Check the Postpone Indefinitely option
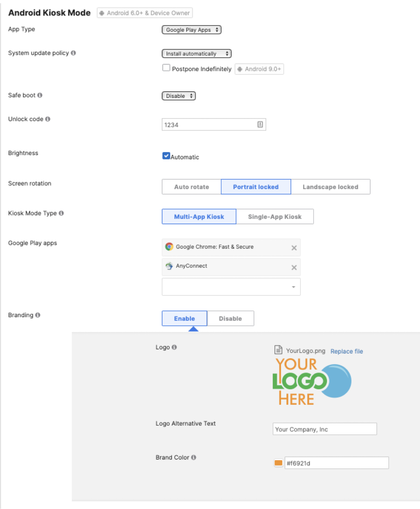420x509 pixels. click(x=166, y=67)
